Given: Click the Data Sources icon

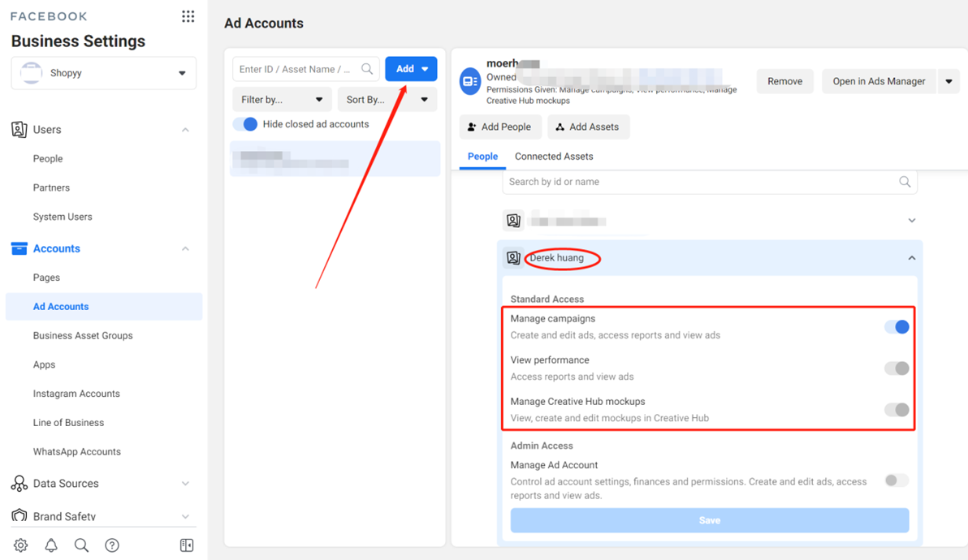Looking at the screenshot, I should [x=19, y=484].
